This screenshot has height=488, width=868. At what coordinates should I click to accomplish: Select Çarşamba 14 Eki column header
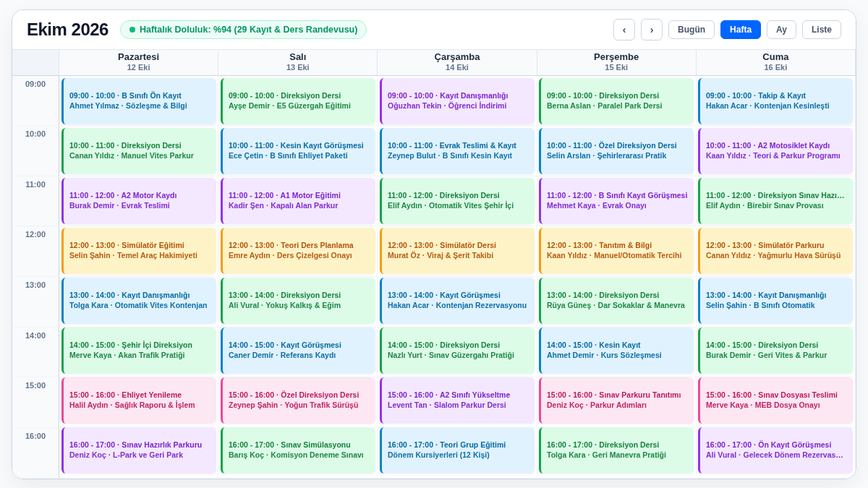point(457,62)
